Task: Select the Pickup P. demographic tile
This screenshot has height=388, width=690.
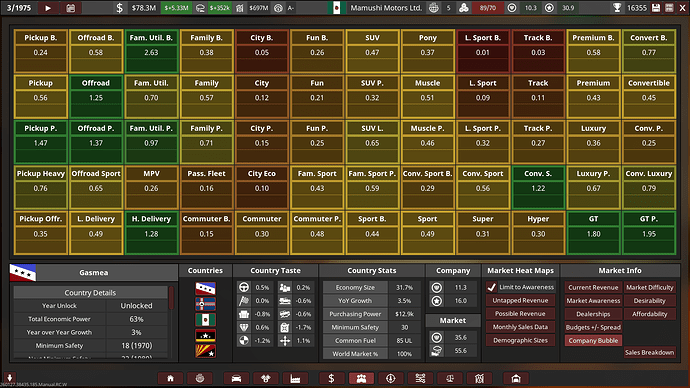Action: (x=40, y=142)
